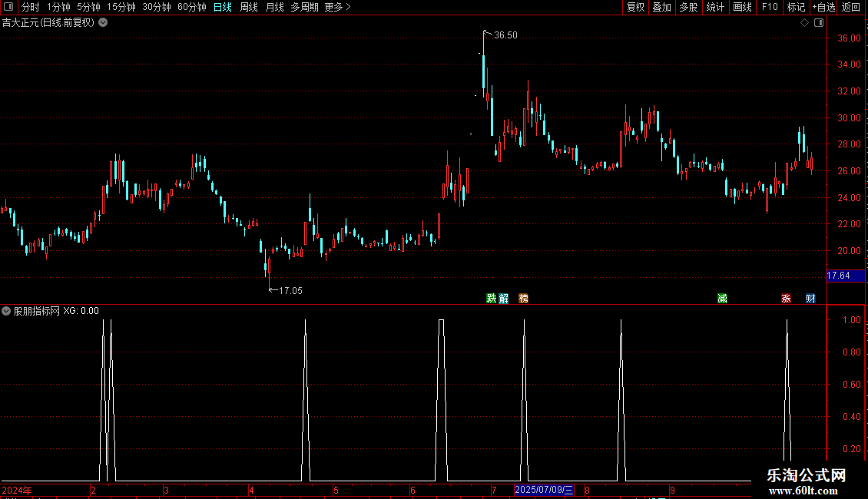Click month 2 marker on timeline
The height and width of the screenshot is (499, 868).
pyautogui.click(x=93, y=490)
